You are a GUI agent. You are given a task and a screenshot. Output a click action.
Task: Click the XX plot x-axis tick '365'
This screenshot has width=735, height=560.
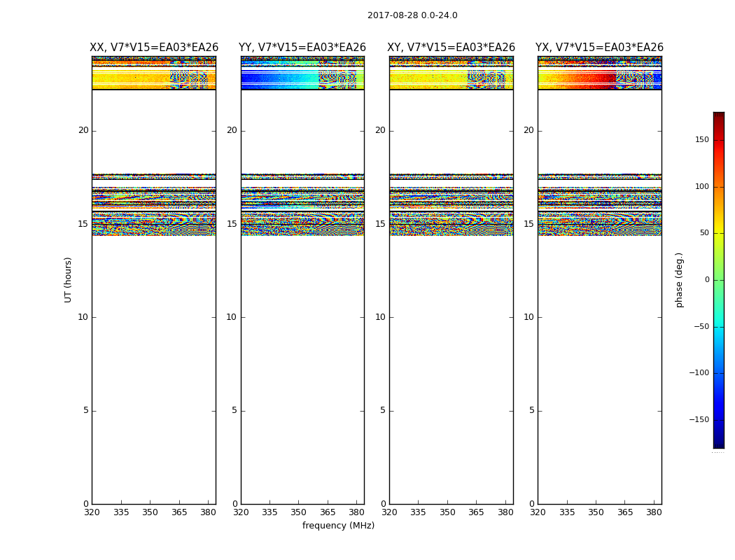pyautogui.click(x=179, y=512)
